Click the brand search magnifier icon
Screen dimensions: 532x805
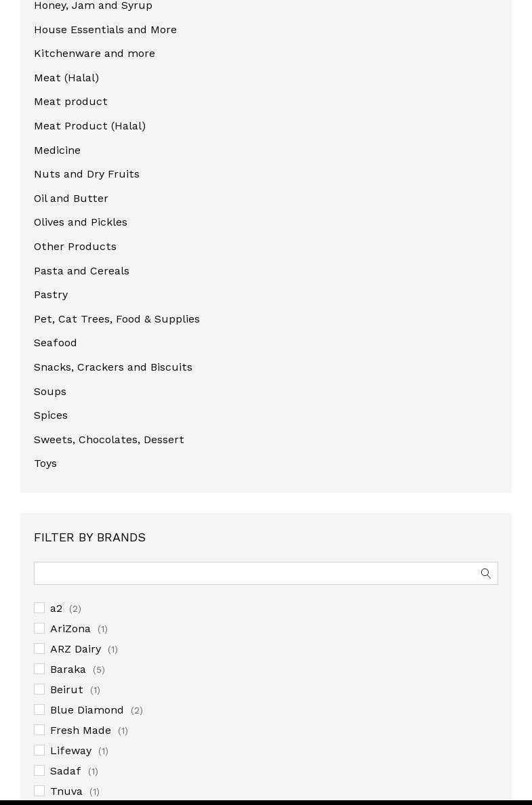click(485, 573)
